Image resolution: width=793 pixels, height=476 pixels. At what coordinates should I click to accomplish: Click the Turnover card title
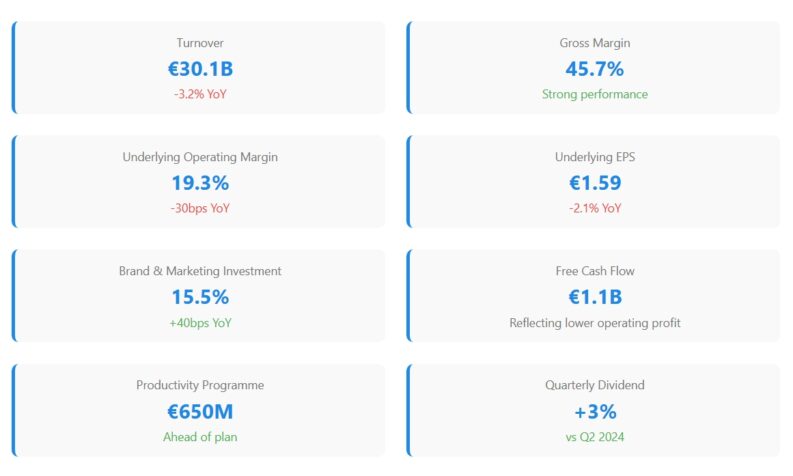pyautogui.click(x=200, y=43)
